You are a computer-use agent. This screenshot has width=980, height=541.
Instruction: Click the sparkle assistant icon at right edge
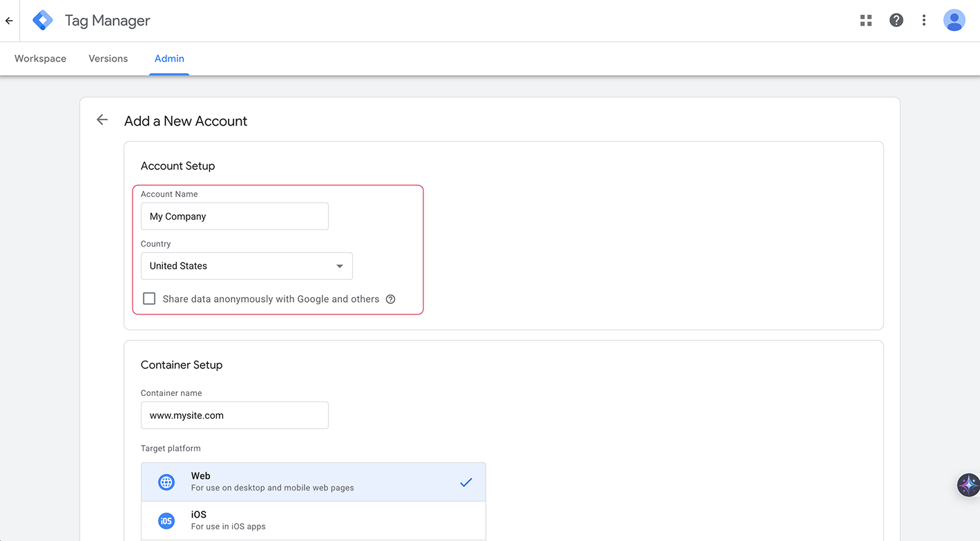tap(968, 485)
